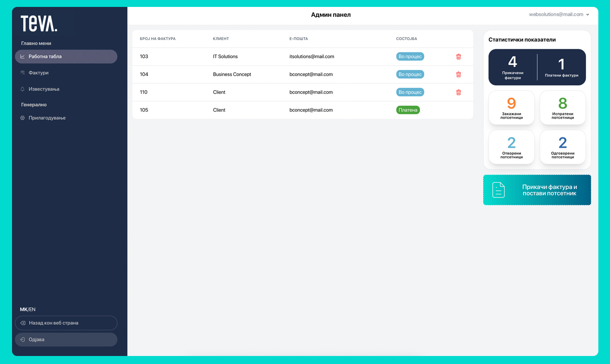Switch language to EN

click(32, 309)
